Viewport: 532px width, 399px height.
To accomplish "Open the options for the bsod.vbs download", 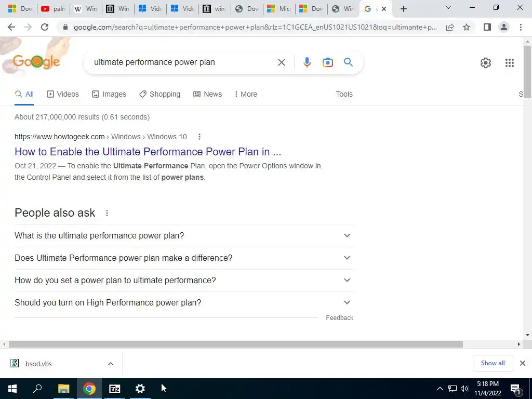I will 111,364.
